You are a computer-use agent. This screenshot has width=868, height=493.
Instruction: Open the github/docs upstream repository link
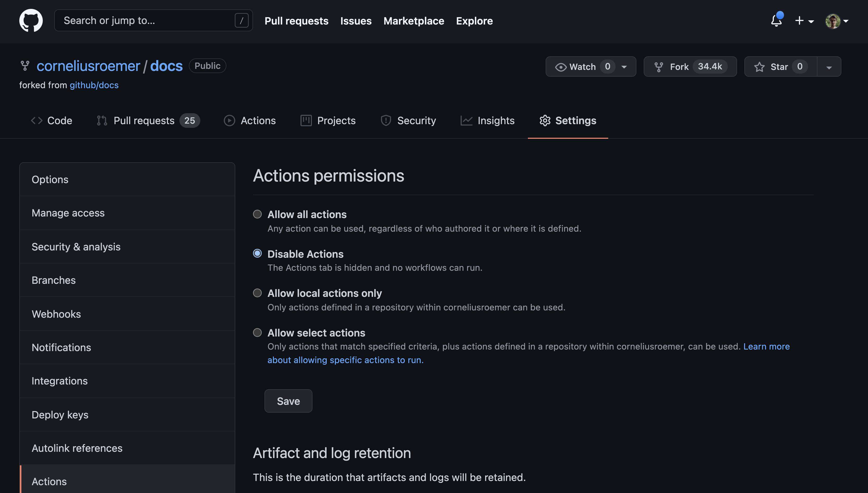pyautogui.click(x=94, y=85)
